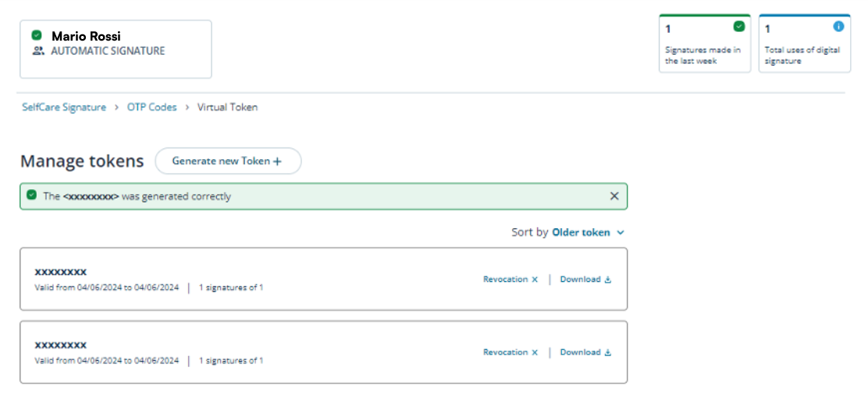Click the sort dropdown chevron arrow
This screenshot has width=868, height=403.
(x=621, y=233)
